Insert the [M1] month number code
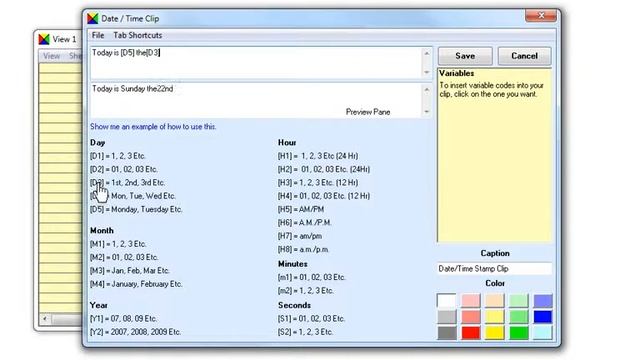Screen dimensions: 640x360 (x=118, y=244)
